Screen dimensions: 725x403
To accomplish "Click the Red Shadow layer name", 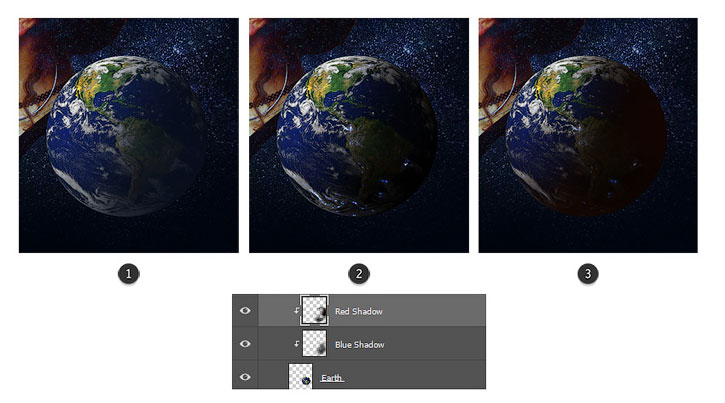I will [358, 311].
